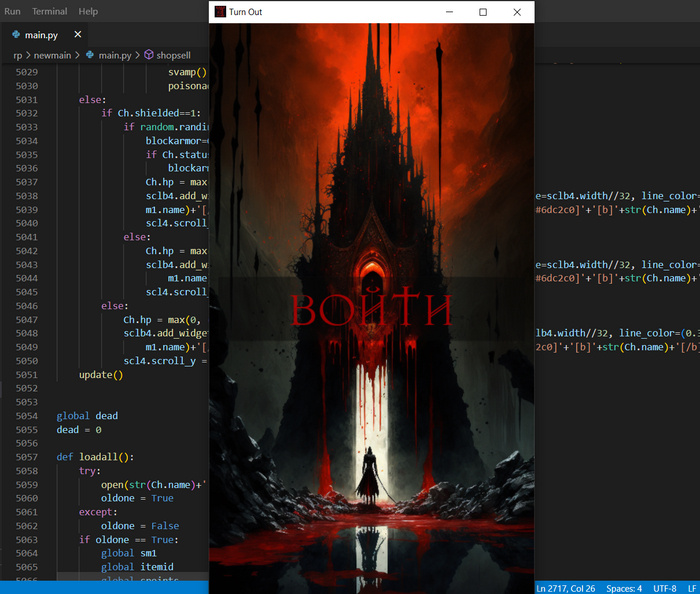Viewport: 700px width, 594px height.
Task: Click 'oldone = False' on line 5062
Action: click(140, 526)
